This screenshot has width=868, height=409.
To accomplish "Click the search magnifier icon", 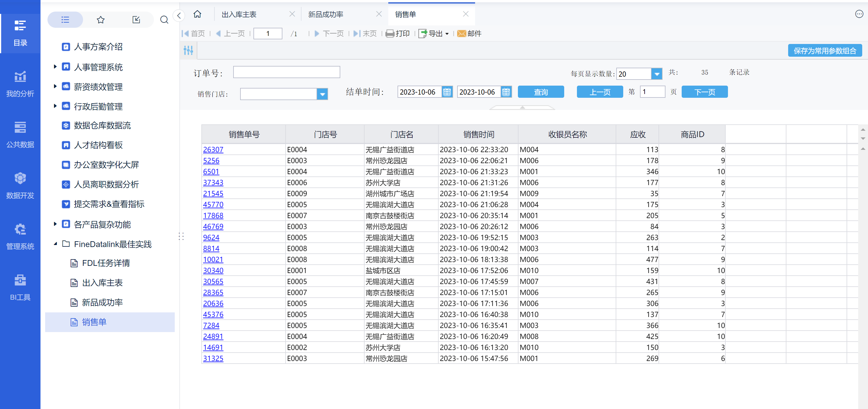I will point(164,20).
